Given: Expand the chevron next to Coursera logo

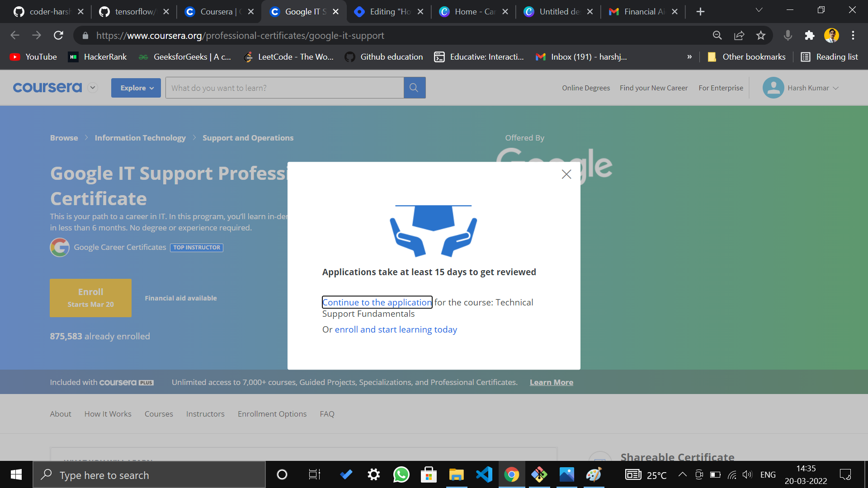Looking at the screenshot, I should (x=93, y=87).
